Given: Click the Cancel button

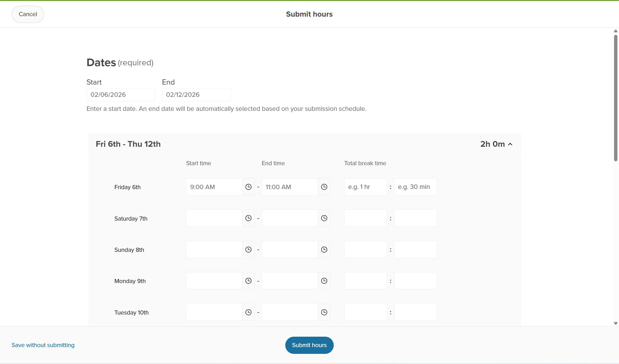Looking at the screenshot, I should coord(28,14).
